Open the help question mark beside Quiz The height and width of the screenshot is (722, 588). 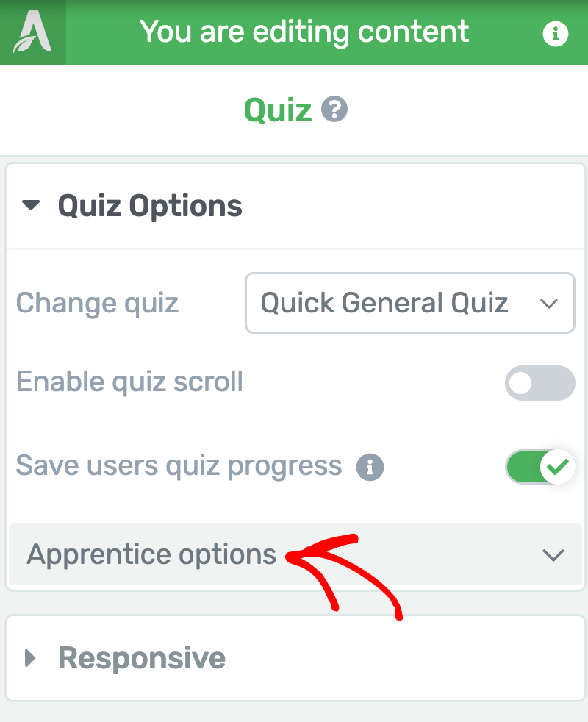[x=334, y=110]
